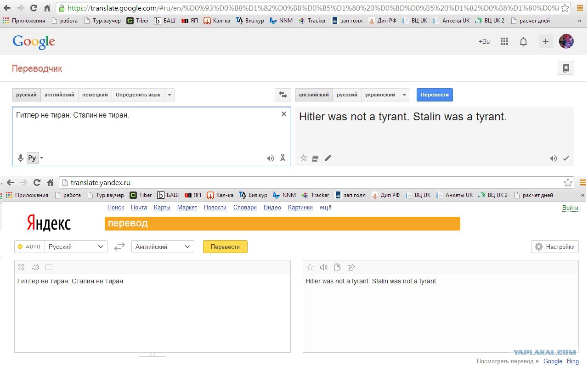Show more bookmarks in the Google window
Image resolution: width=588 pixels, height=366 pixels.
[x=579, y=21]
